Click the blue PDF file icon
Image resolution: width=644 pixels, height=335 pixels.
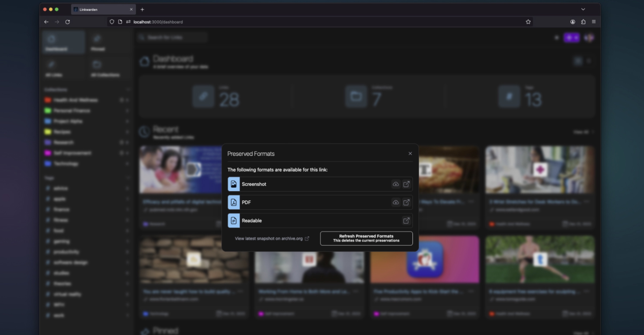click(234, 202)
